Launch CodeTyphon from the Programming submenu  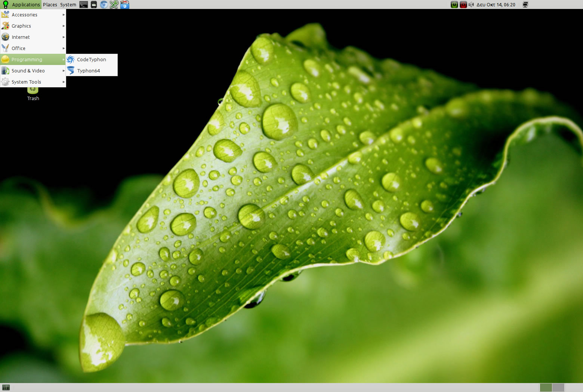(x=92, y=59)
